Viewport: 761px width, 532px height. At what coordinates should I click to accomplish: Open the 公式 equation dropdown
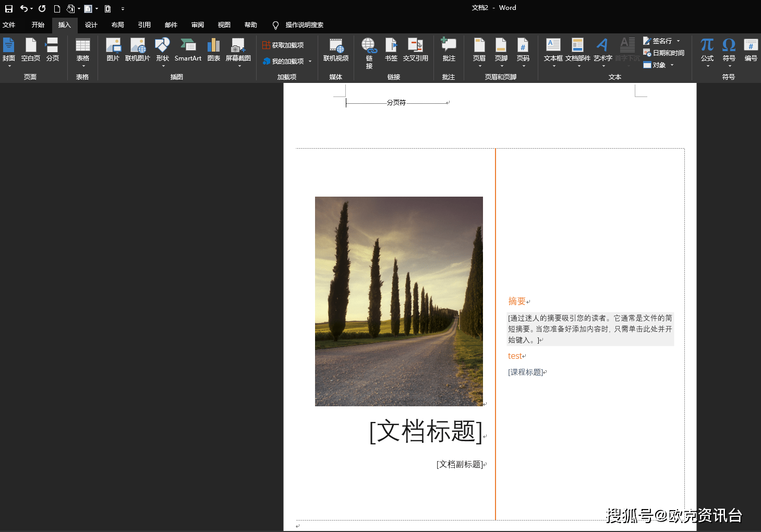coord(707,52)
